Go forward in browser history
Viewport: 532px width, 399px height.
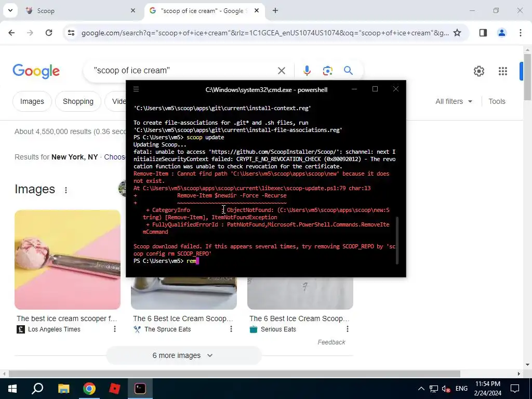30,33
